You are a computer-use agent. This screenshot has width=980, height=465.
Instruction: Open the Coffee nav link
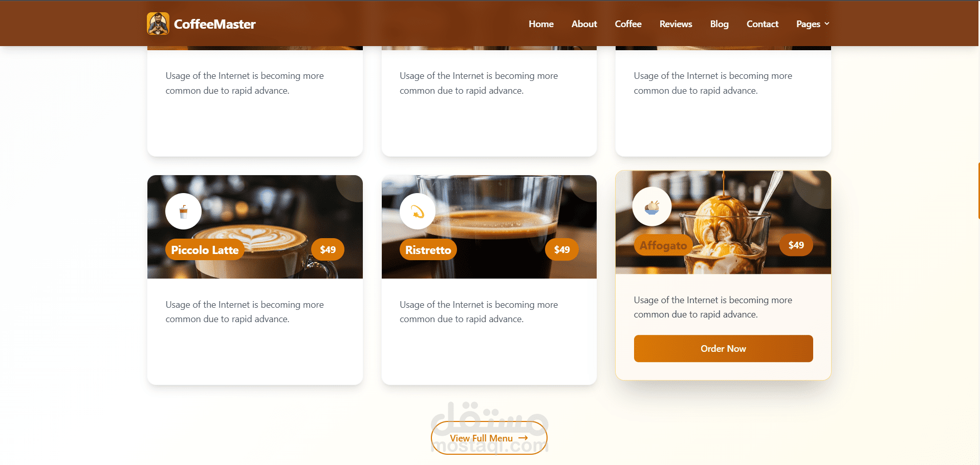coord(628,24)
